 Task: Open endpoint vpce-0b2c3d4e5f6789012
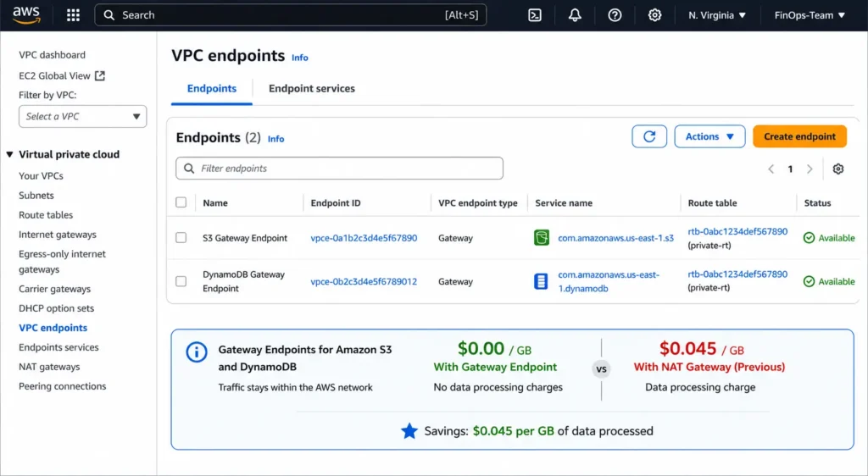pos(364,281)
